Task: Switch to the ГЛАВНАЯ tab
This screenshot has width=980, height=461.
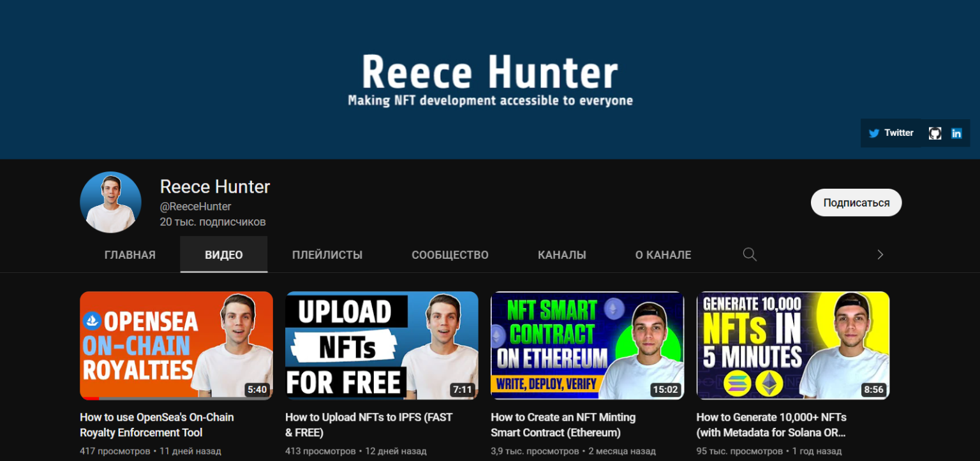Action: click(130, 255)
